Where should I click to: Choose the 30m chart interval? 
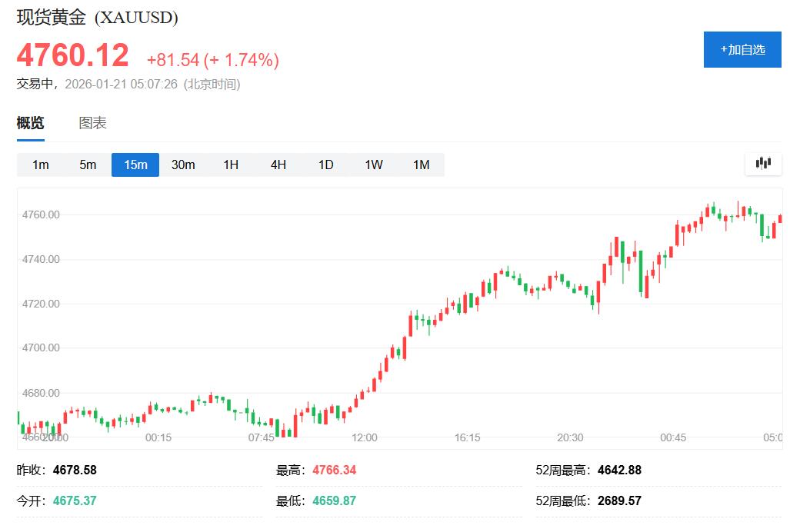tap(183, 165)
